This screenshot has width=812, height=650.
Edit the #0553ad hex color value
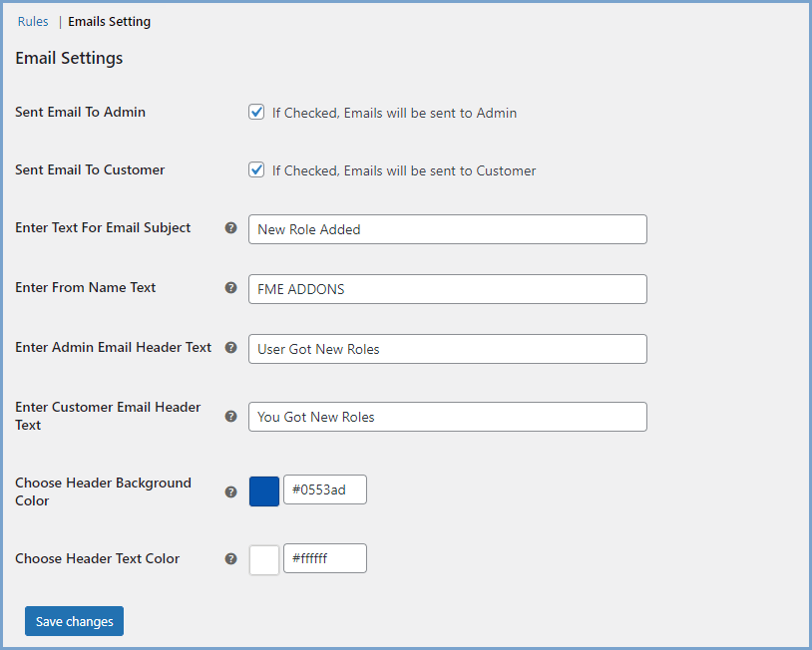click(x=324, y=489)
